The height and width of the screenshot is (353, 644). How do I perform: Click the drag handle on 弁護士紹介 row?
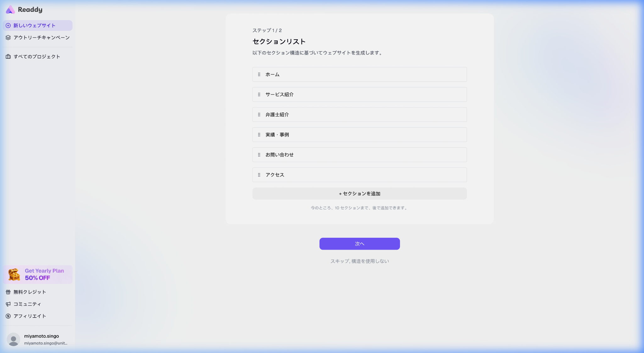tap(259, 115)
